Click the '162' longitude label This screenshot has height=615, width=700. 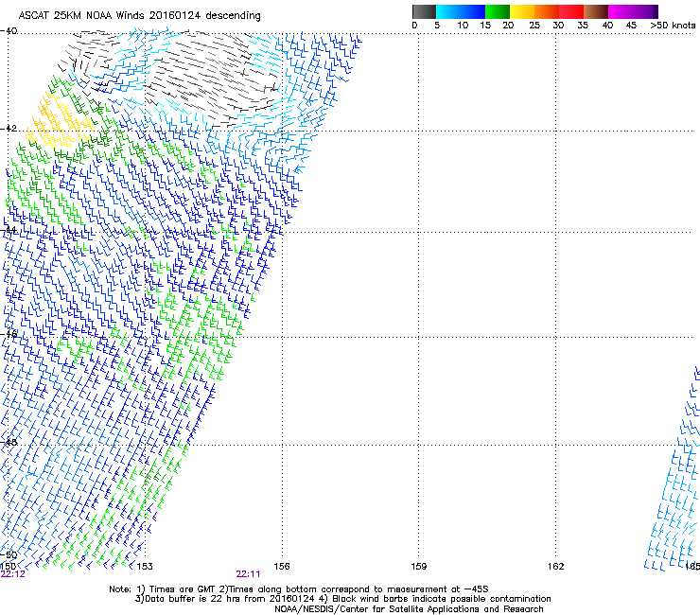coord(555,567)
